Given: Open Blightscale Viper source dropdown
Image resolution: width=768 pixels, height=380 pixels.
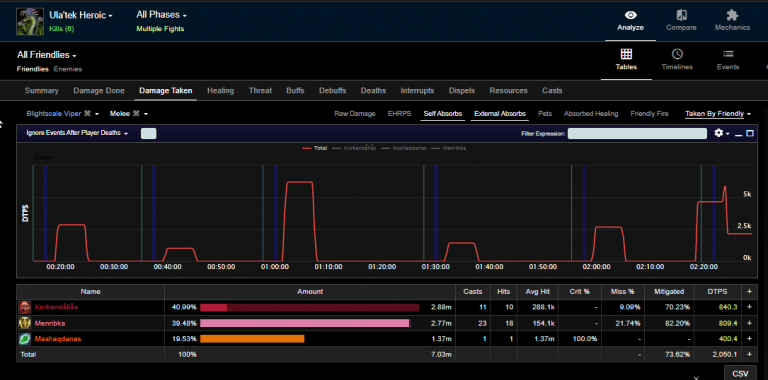Looking at the screenshot, I should pos(63,114).
